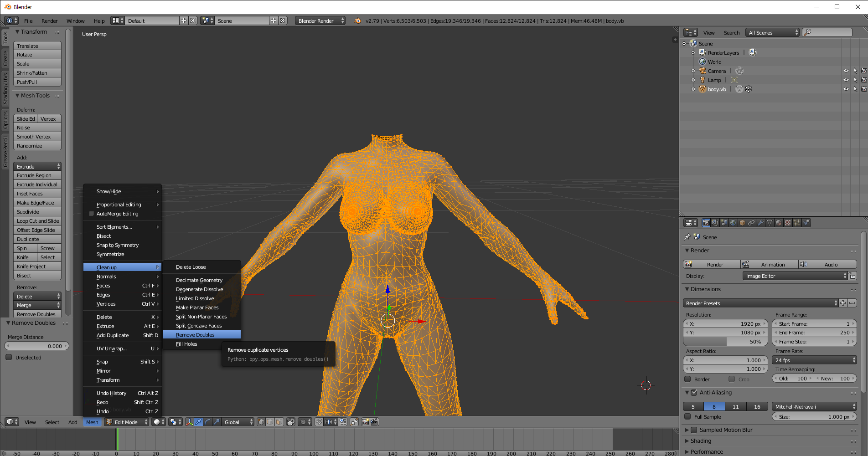This screenshot has height=456, width=868.
Task: Enable the Unselected checkbox
Action: (x=9, y=357)
